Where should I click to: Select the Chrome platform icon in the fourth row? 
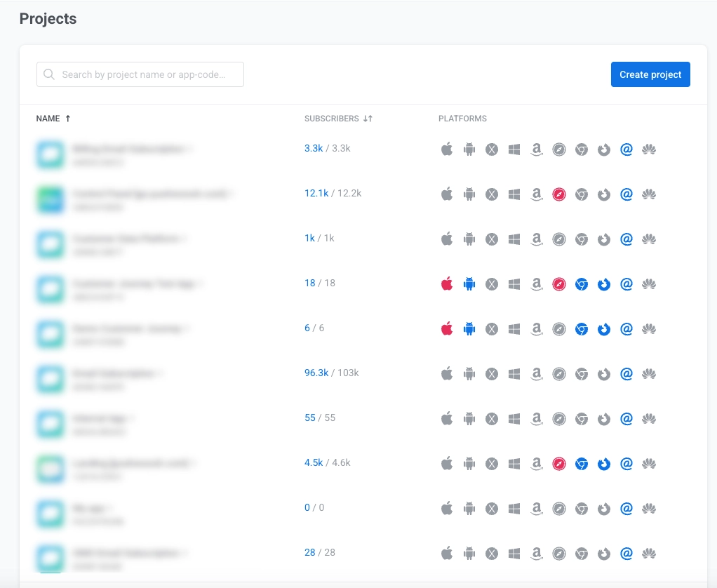pyautogui.click(x=581, y=283)
